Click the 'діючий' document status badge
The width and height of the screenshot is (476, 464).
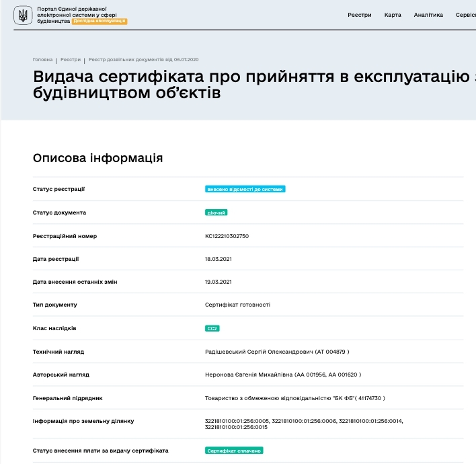click(216, 212)
